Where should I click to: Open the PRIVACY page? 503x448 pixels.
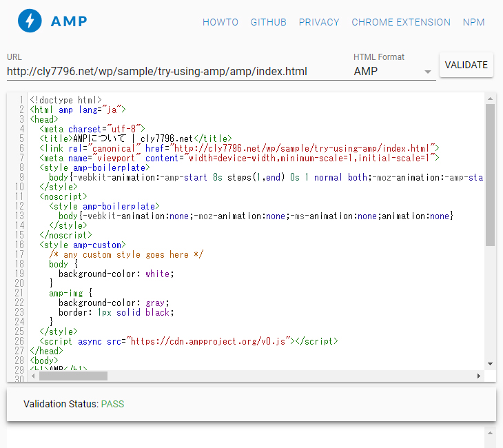pyautogui.click(x=318, y=22)
